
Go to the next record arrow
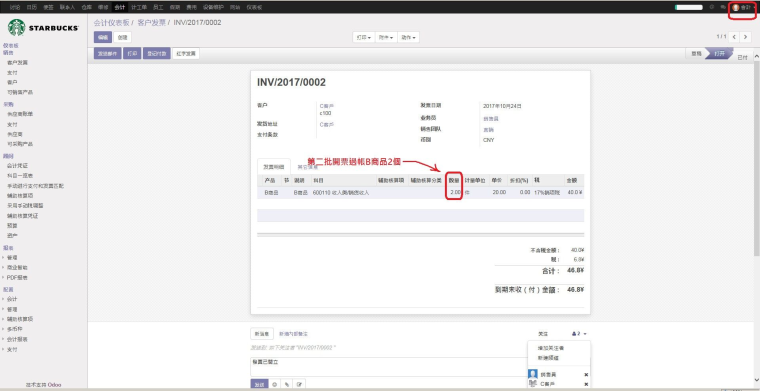coord(746,37)
